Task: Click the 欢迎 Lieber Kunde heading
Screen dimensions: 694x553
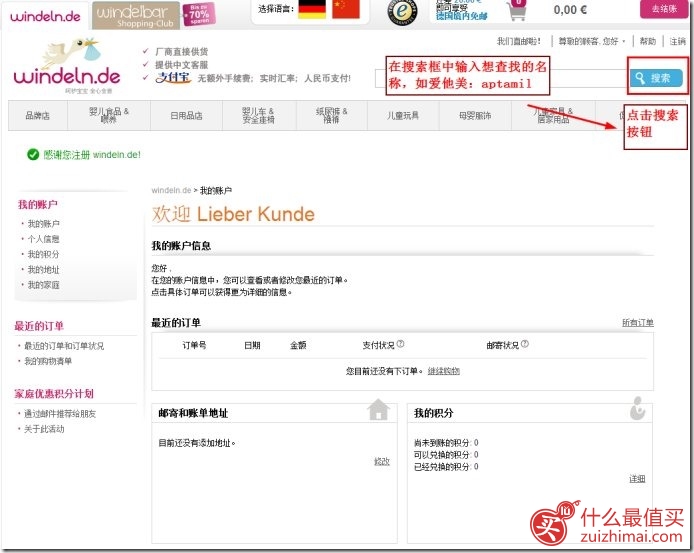Action: (x=233, y=214)
